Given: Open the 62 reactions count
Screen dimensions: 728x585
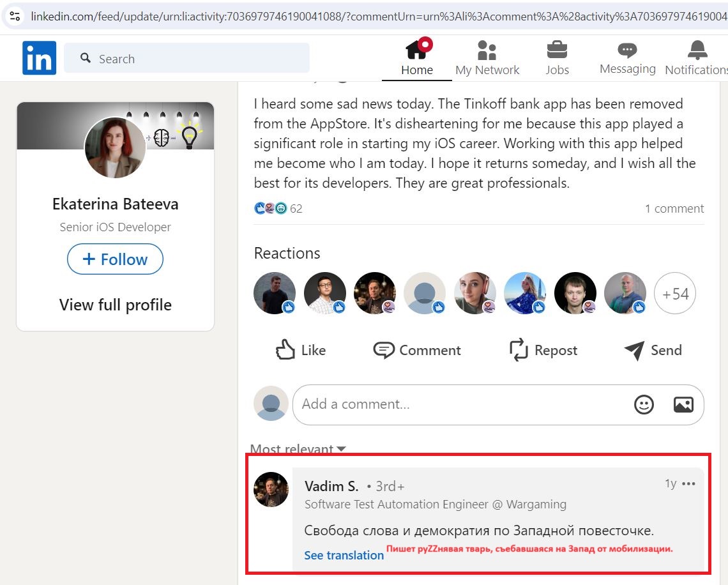Looking at the screenshot, I should click(296, 208).
